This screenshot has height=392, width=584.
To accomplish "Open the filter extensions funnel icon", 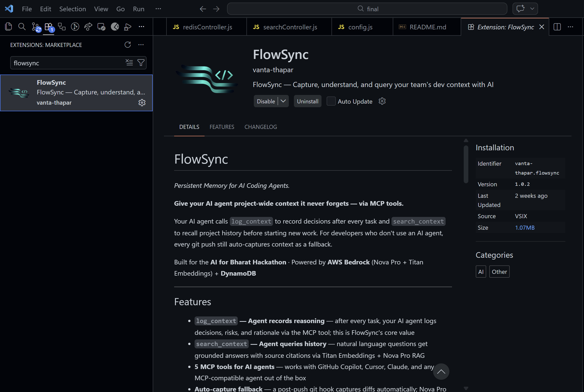I will pos(141,63).
